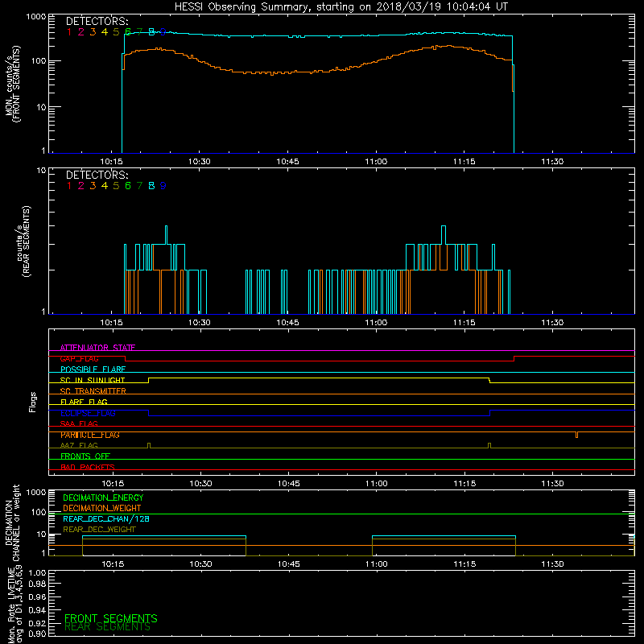Select green detector number 6 in rear segments legend

128,186
